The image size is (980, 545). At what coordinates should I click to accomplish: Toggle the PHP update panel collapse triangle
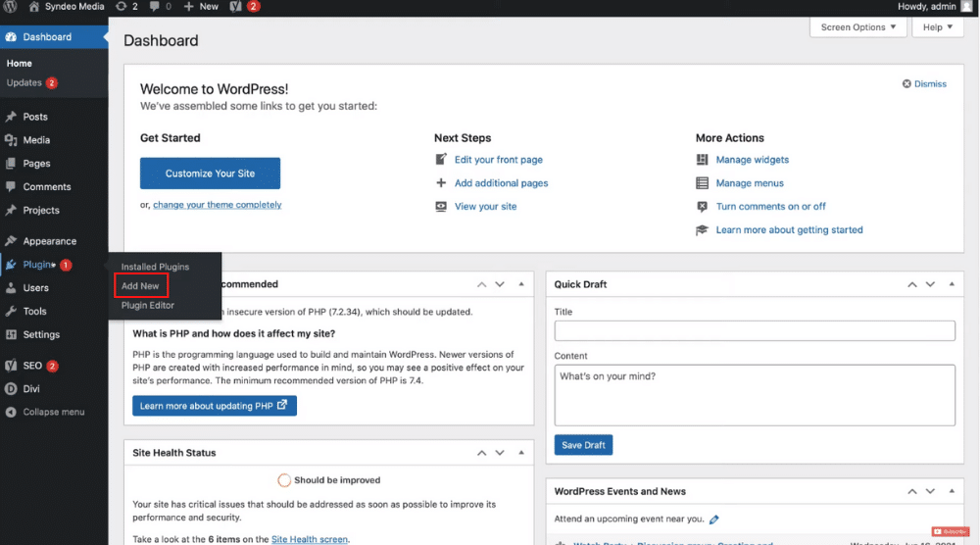pyautogui.click(x=521, y=284)
